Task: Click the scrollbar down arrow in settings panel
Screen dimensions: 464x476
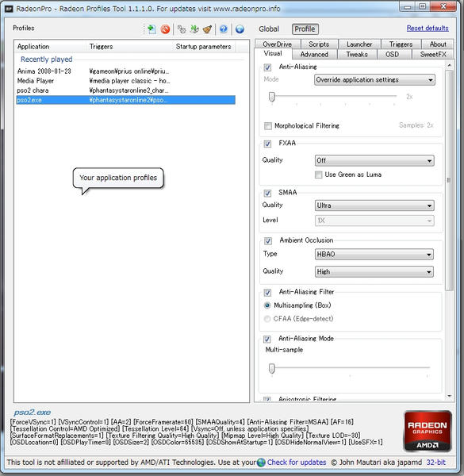Action: pos(450,396)
